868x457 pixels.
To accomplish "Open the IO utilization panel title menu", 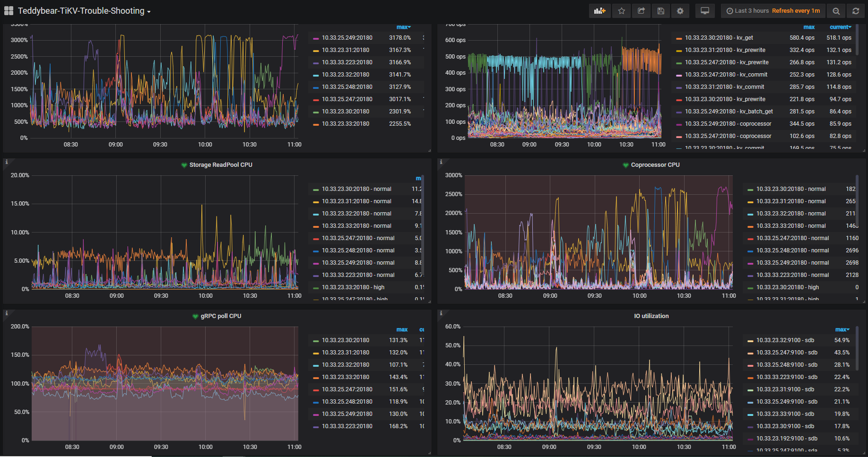I will coord(651,316).
